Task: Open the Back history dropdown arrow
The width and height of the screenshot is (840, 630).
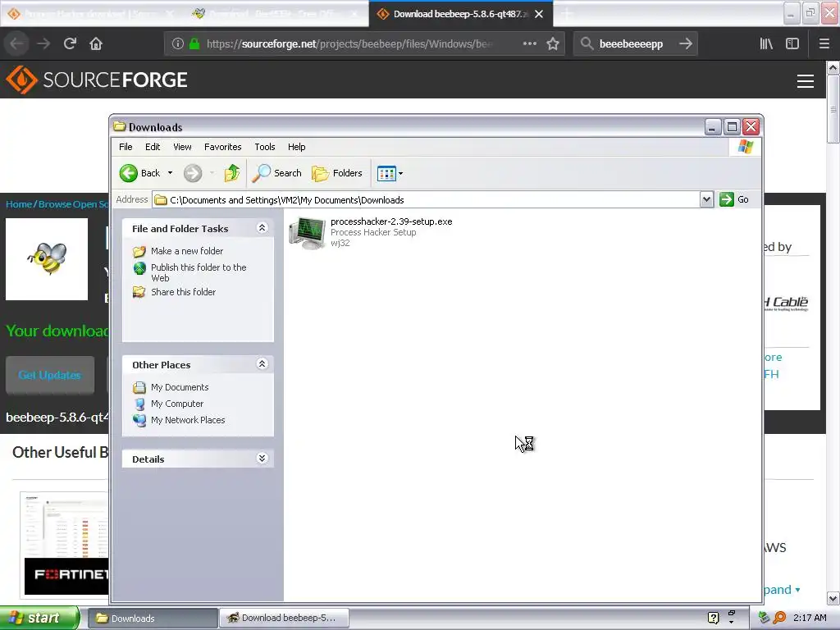Action: (x=170, y=173)
